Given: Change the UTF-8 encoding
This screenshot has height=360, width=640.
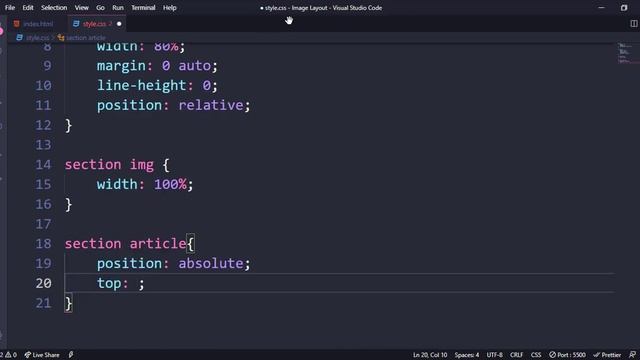Looking at the screenshot, I should coord(495,355).
